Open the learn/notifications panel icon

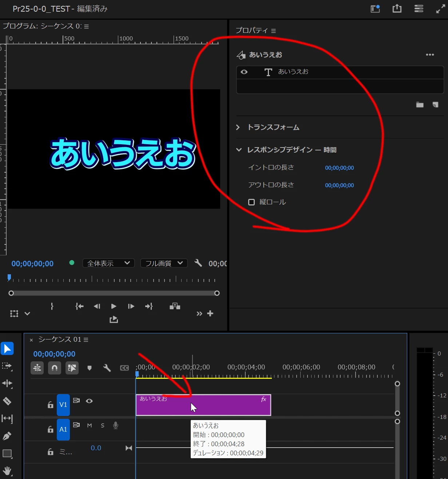tap(375, 8)
